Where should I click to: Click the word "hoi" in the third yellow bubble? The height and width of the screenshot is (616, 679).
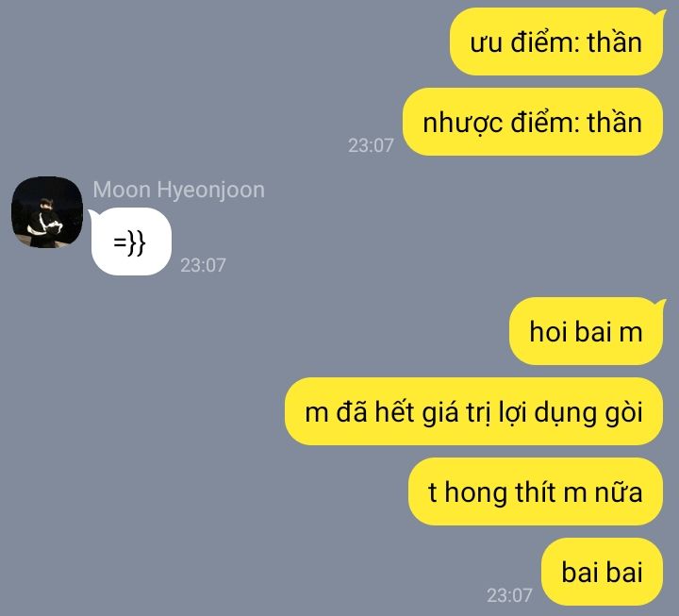(548, 332)
